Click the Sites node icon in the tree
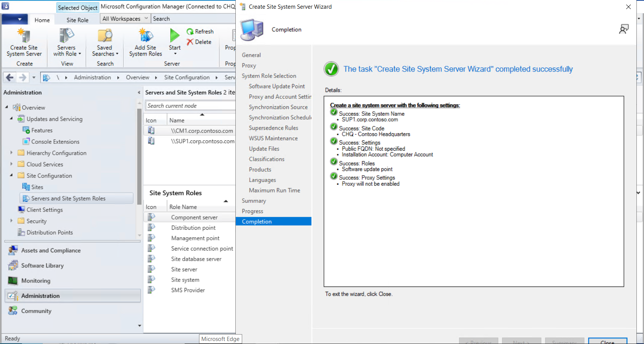The image size is (644, 344). [26, 187]
